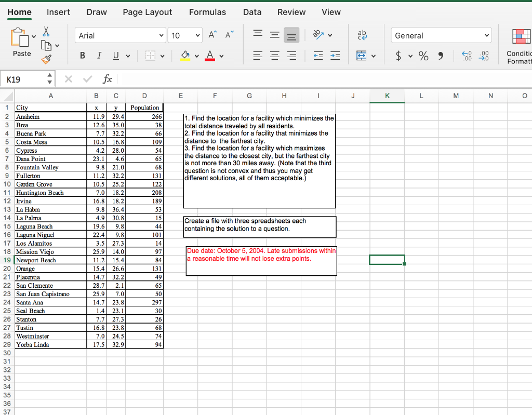Expand the Fill Color dropdown arrow

click(x=196, y=56)
